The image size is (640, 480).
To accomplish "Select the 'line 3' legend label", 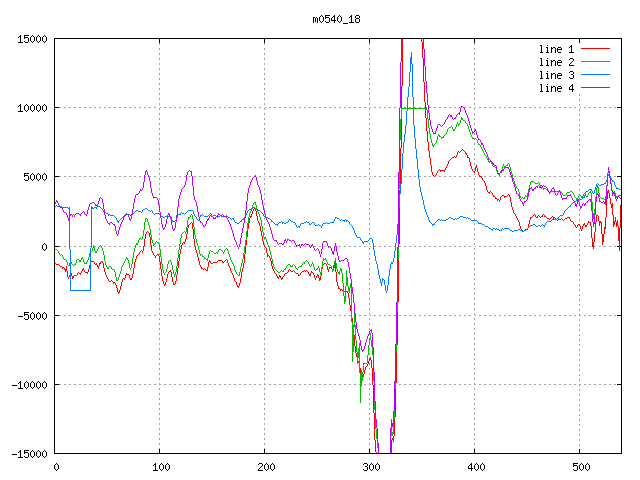I will [556, 75].
